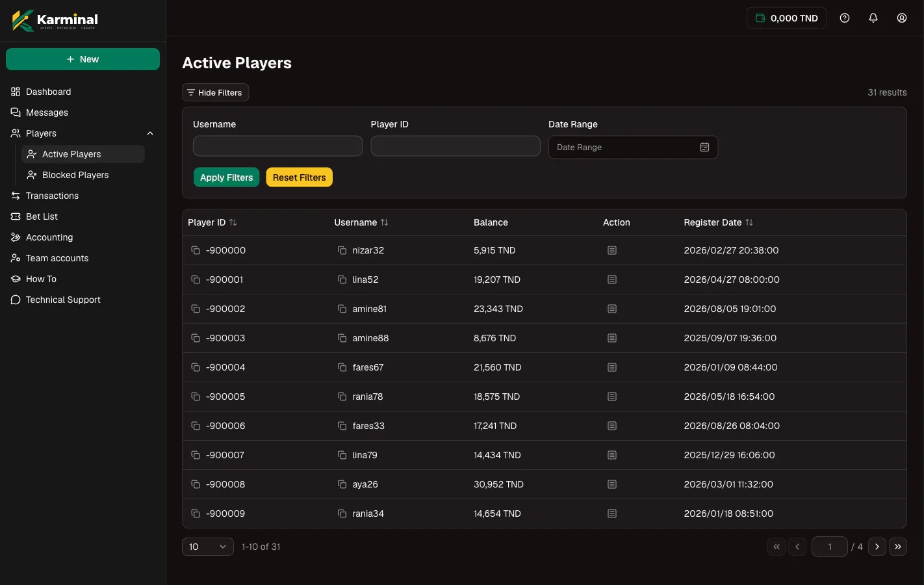Edit the current page number field
The width and height of the screenshot is (924, 585).
click(830, 547)
